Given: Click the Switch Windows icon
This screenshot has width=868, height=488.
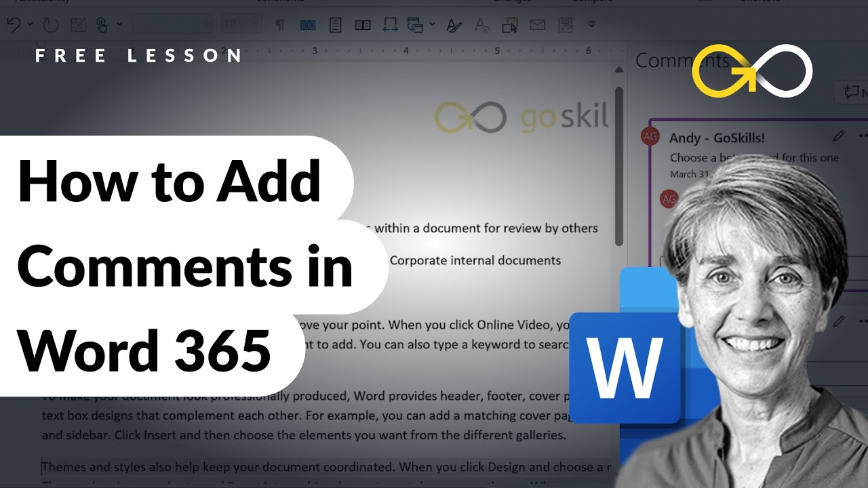Looking at the screenshot, I should [415, 25].
